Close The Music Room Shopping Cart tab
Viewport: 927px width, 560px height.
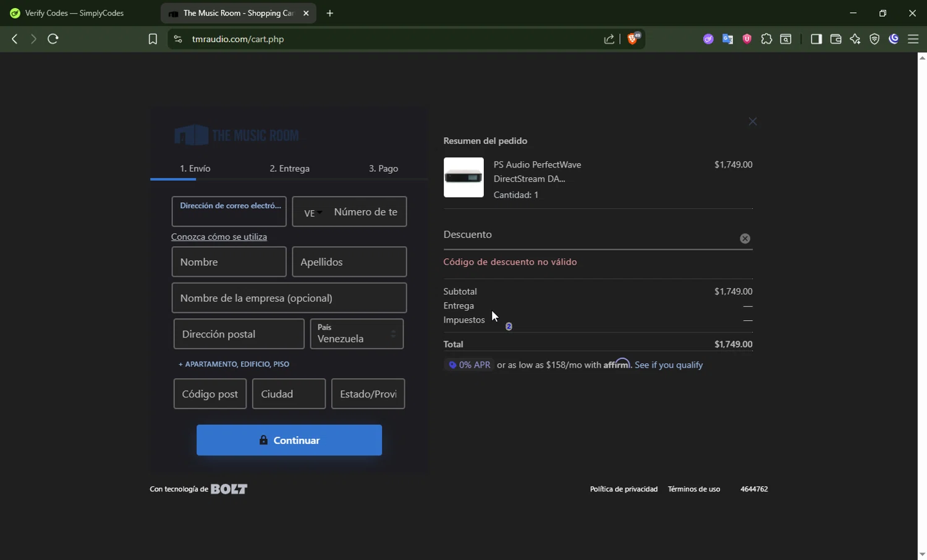[306, 13]
